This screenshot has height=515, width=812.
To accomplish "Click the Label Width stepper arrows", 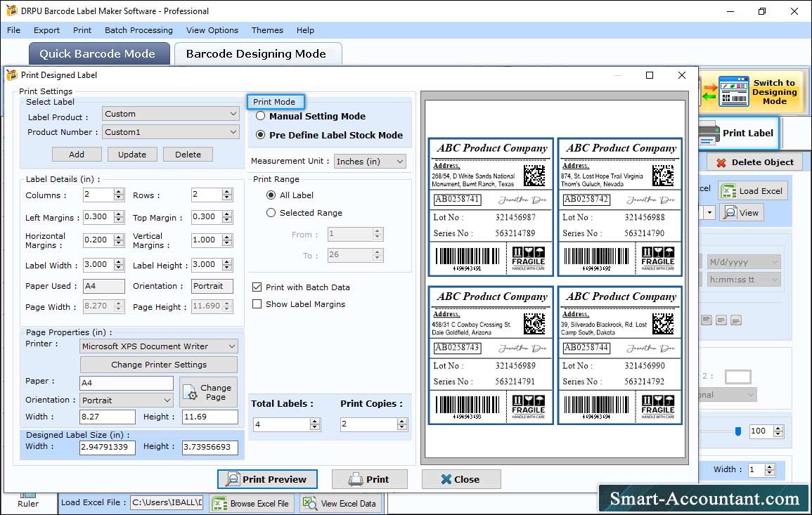I will [119, 264].
